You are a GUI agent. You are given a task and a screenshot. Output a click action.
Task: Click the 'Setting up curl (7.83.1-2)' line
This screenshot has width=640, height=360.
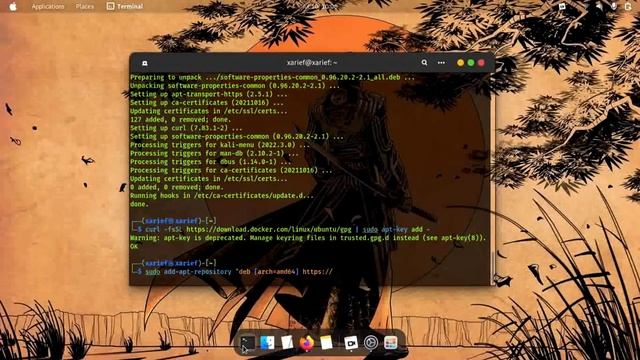(186, 128)
